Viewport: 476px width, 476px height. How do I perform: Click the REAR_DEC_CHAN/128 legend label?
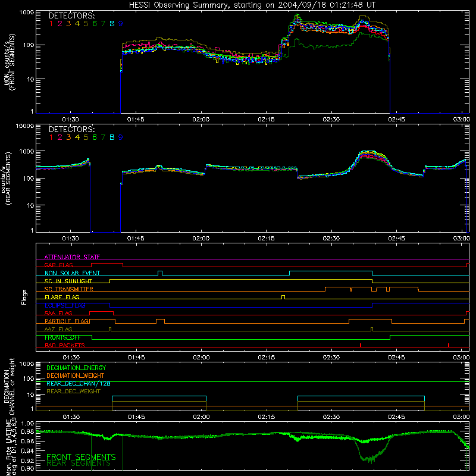coord(79,384)
